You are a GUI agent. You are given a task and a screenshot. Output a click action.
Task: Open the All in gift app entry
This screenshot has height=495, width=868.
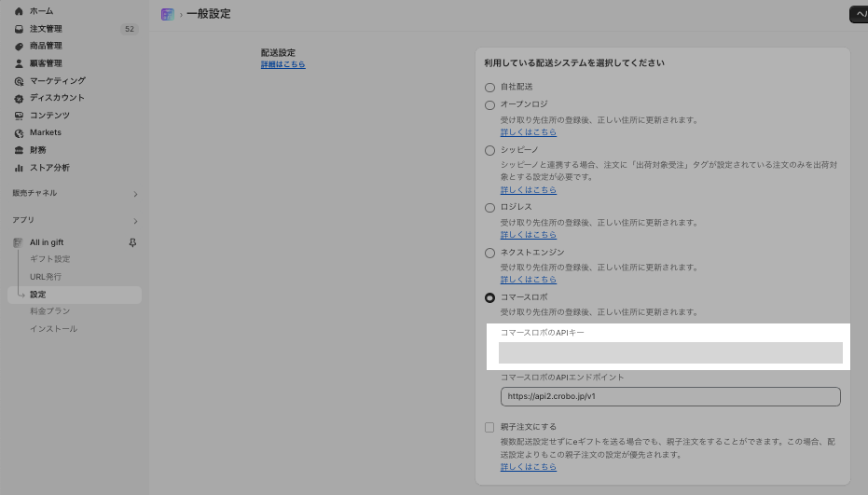pyautogui.click(x=47, y=242)
